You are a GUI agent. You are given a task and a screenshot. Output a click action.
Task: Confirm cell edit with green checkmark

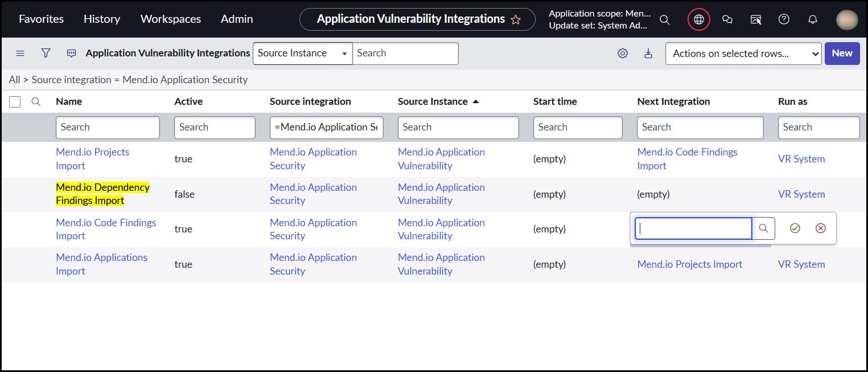point(795,228)
